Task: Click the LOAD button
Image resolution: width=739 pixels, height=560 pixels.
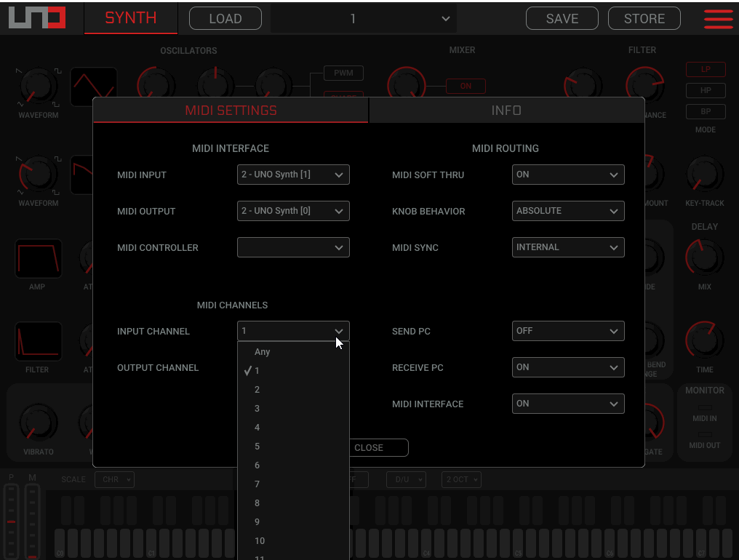Action: (225, 18)
